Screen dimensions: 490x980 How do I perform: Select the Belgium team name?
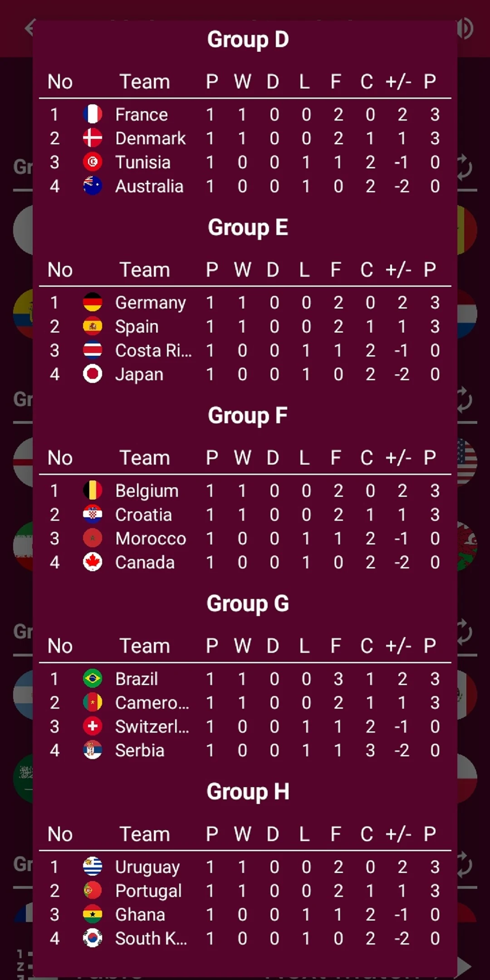point(147,491)
